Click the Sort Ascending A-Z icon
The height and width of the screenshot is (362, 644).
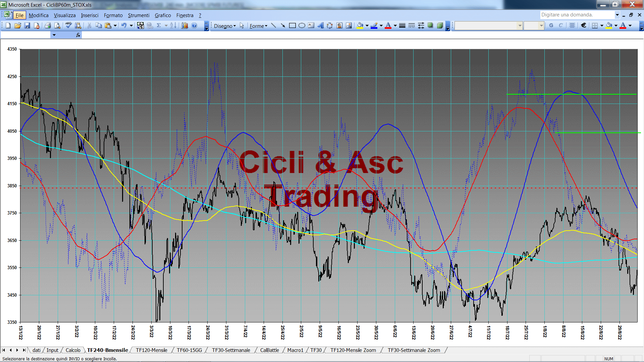pyautogui.click(x=173, y=25)
